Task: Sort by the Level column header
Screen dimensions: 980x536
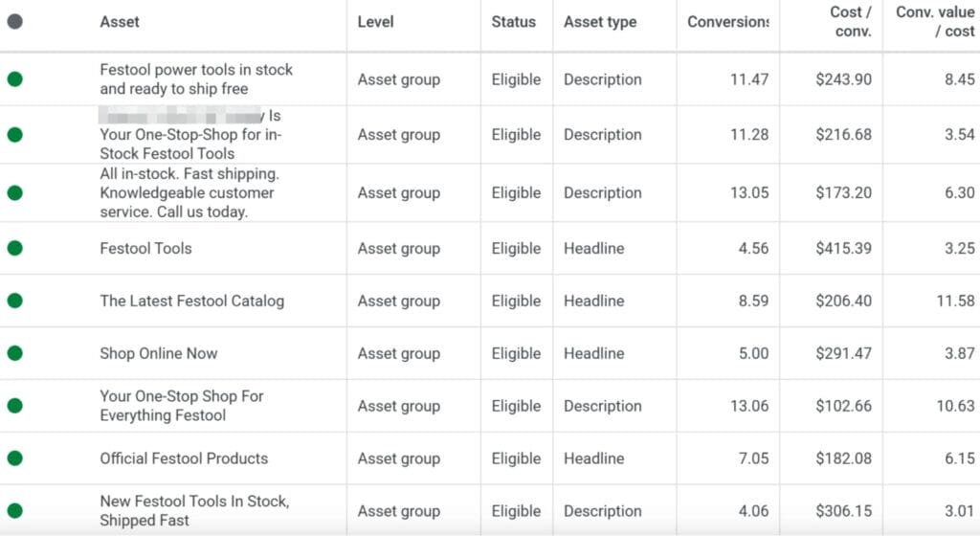Action: click(x=375, y=22)
